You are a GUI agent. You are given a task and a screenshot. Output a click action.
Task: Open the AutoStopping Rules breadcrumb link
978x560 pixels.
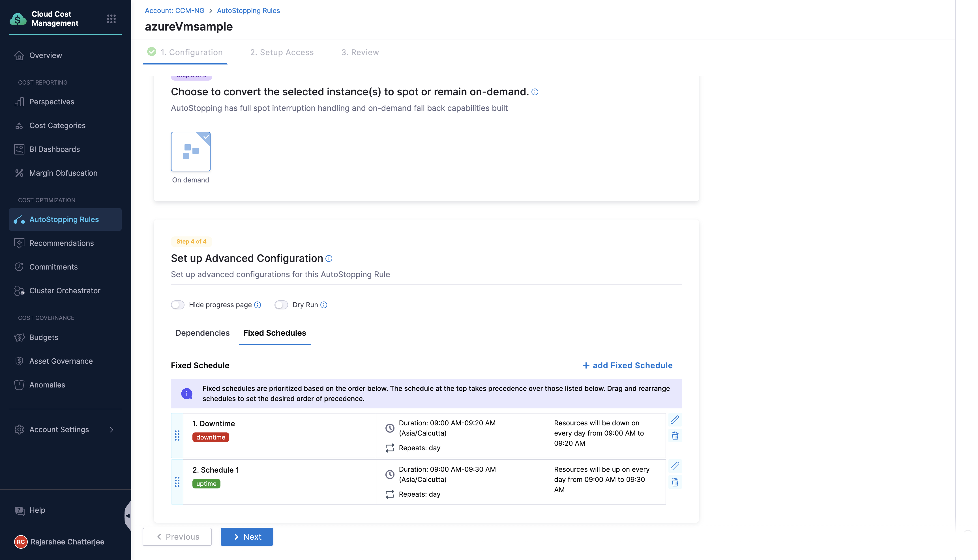tap(248, 11)
